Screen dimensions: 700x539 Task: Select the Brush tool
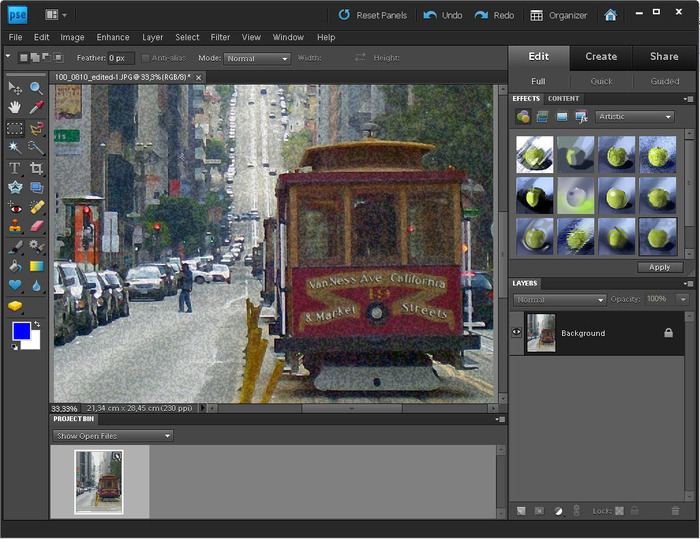[x=15, y=247]
